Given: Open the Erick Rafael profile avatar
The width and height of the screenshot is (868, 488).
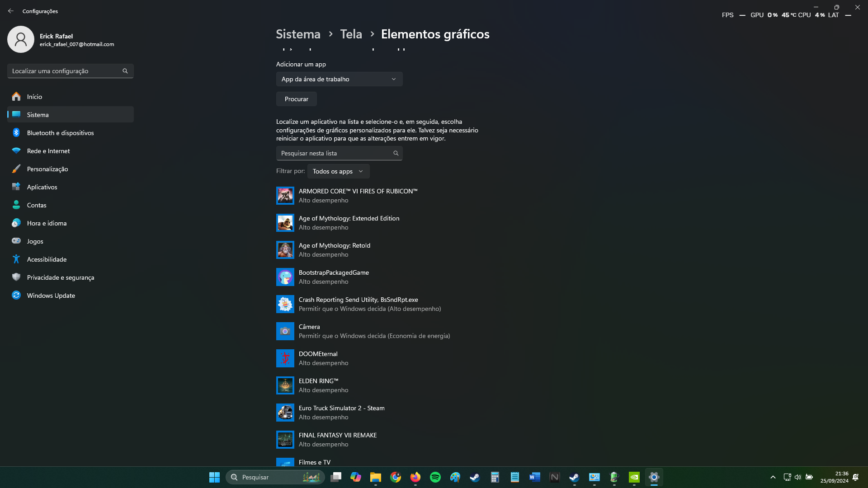Looking at the screenshot, I should (x=21, y=39).
